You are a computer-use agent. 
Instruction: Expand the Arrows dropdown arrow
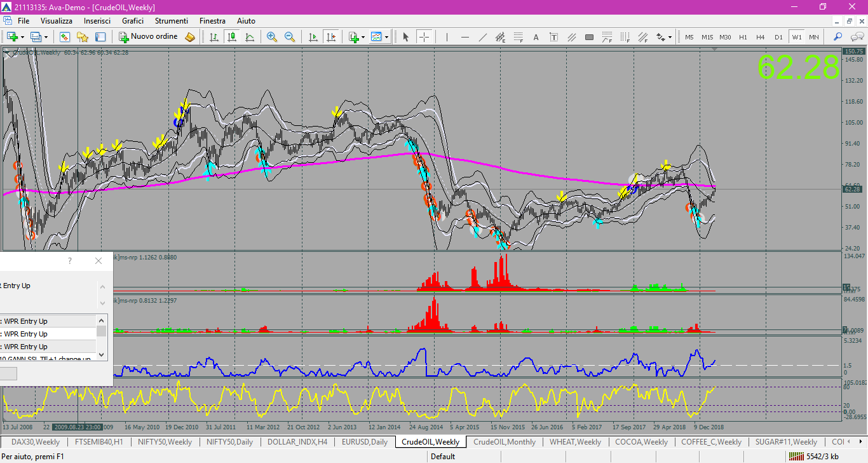pyautogui.click(x=670, y=37)
